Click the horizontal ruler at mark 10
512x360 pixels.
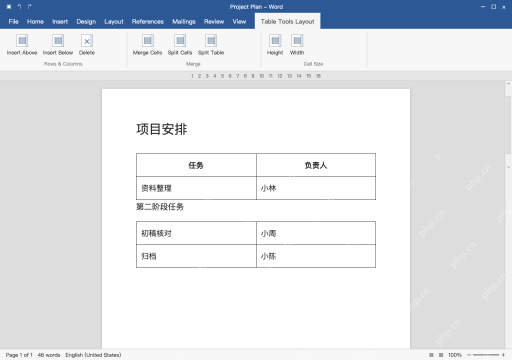click(x=262, y=76)
